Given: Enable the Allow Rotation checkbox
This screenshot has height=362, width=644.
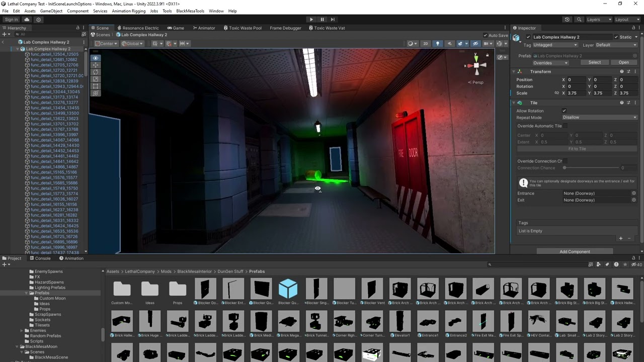Looking at the screenshot, I should (564, 111).
